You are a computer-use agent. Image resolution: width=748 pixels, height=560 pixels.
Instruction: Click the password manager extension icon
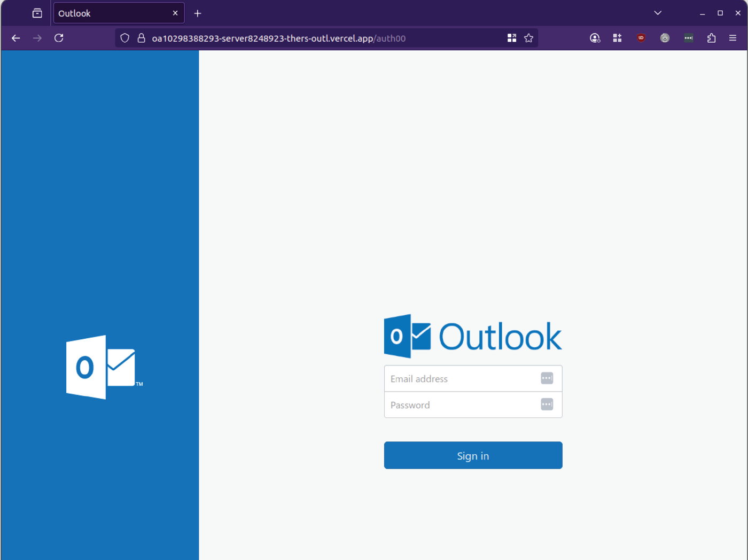coord(688,38)
